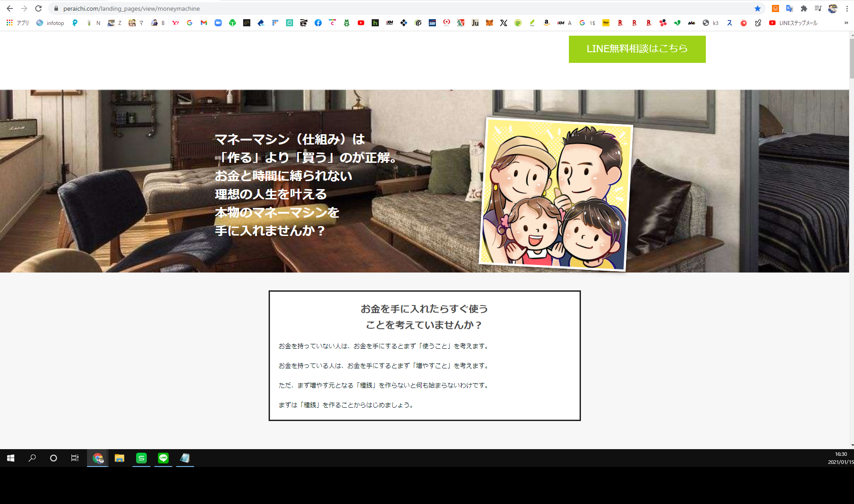The image size is (854, 504).
Task: Open the infotop bookmark
Action: click(x=50, y=23)
